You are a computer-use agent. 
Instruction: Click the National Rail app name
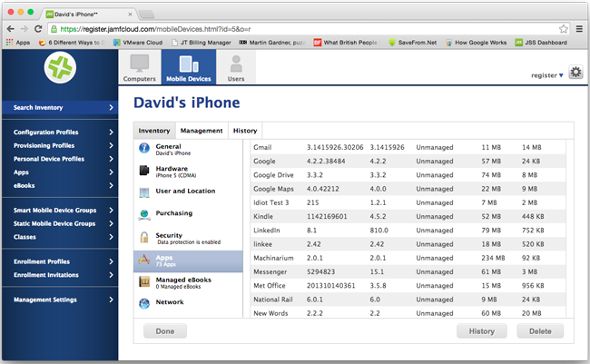(273, 300)
